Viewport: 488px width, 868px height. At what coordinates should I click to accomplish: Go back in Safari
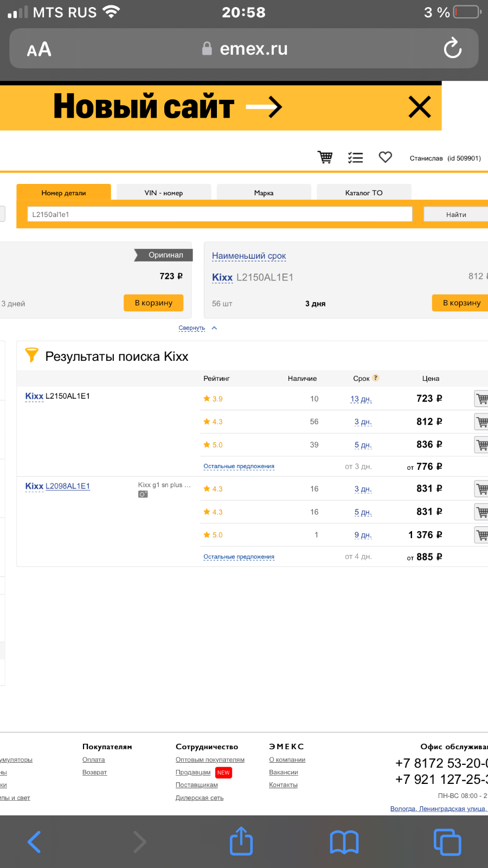[x=34, y=842]
